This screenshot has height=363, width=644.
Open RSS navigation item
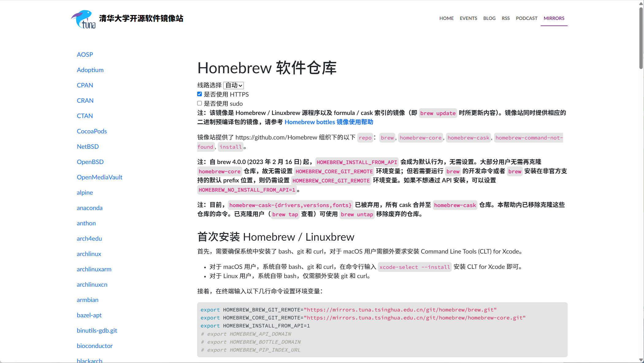pyautogui.click(x=506, y=18)
